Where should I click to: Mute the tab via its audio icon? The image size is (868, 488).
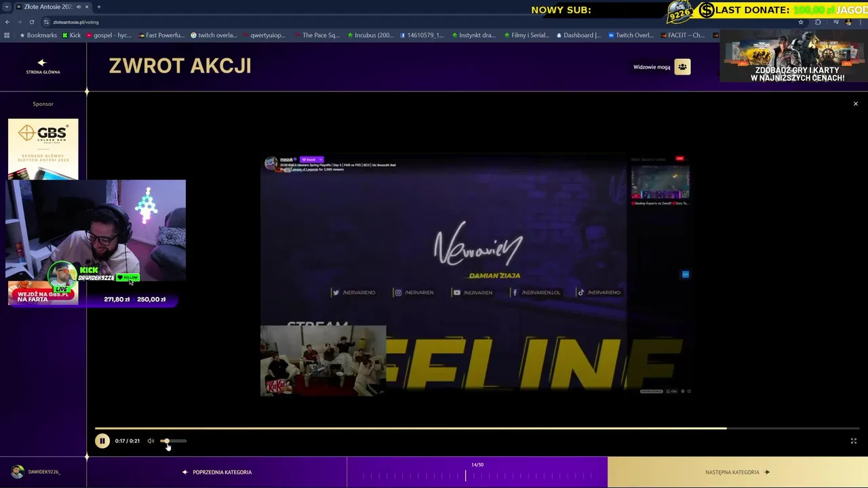(x=78, y=7)
